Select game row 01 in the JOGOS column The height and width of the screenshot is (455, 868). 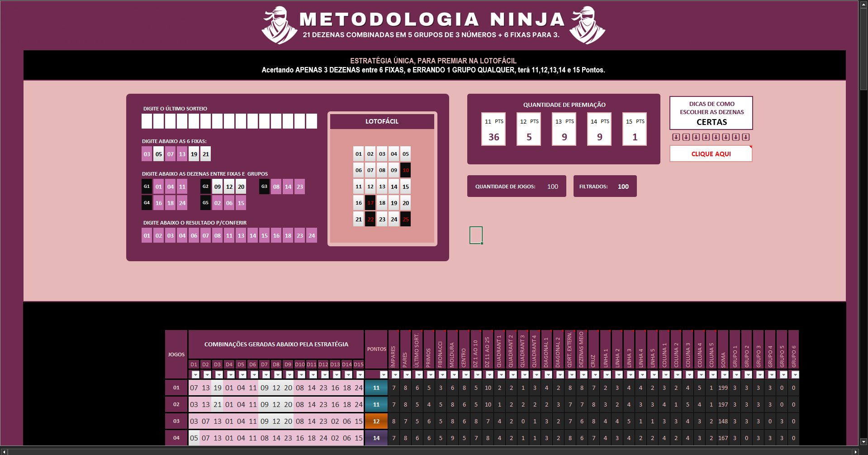point(176,388)
